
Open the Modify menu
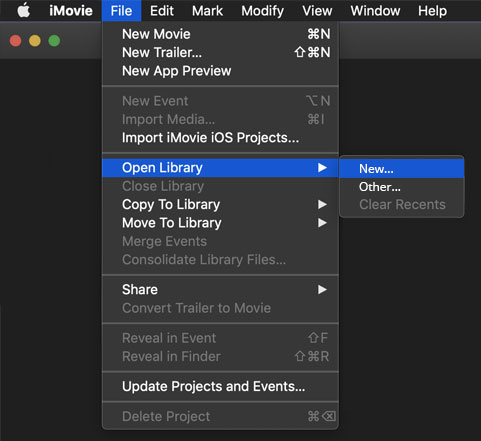(x=262, y=11)
